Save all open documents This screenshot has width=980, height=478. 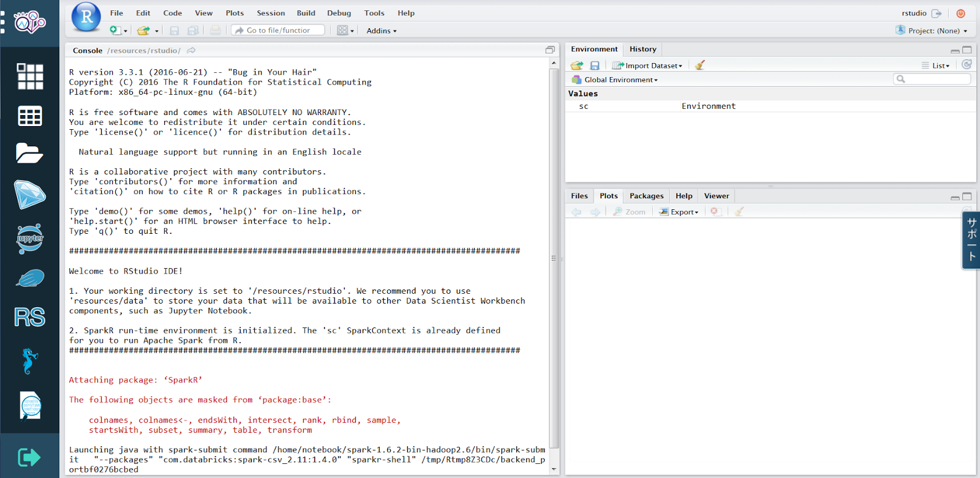193,30
